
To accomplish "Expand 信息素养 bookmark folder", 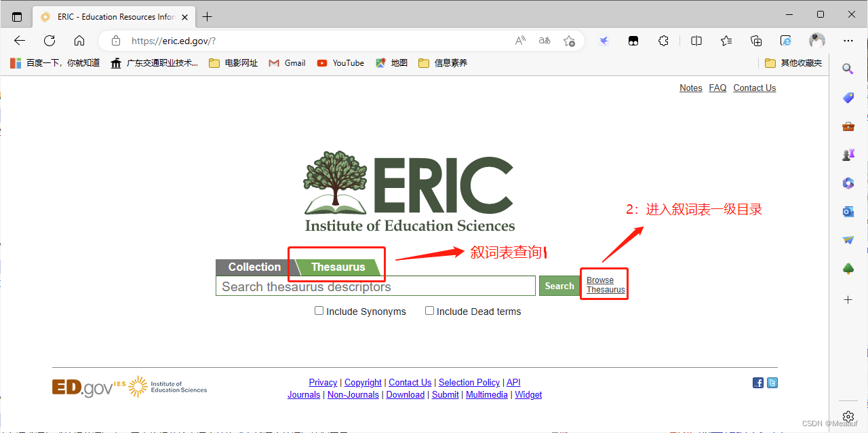I will (443, 63).
